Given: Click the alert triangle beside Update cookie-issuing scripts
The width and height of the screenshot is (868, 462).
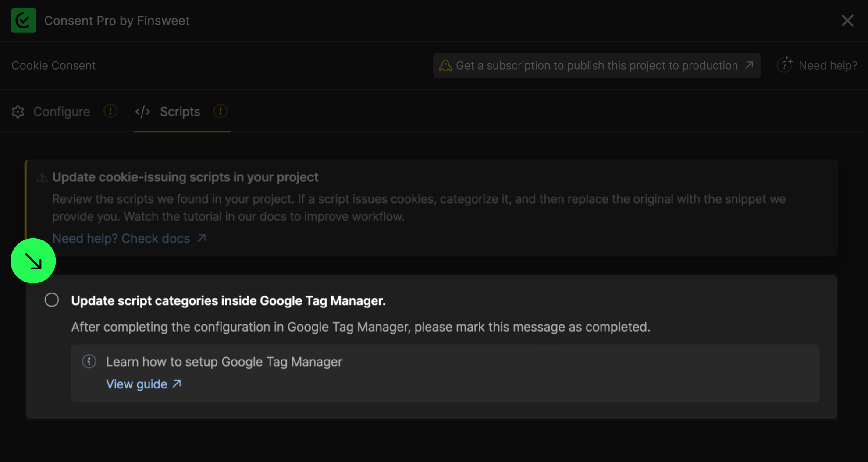Looking at the screenshot, I should 42,177.
